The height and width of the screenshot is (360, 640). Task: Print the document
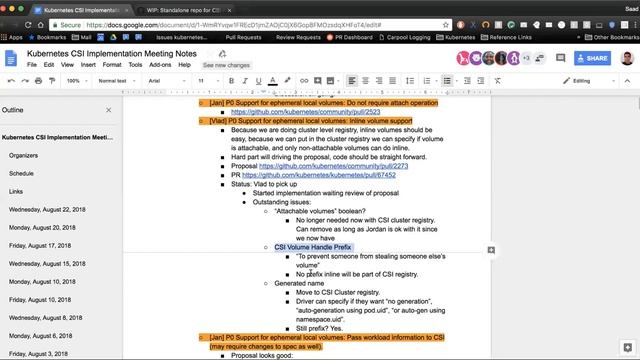pos(38,81)
